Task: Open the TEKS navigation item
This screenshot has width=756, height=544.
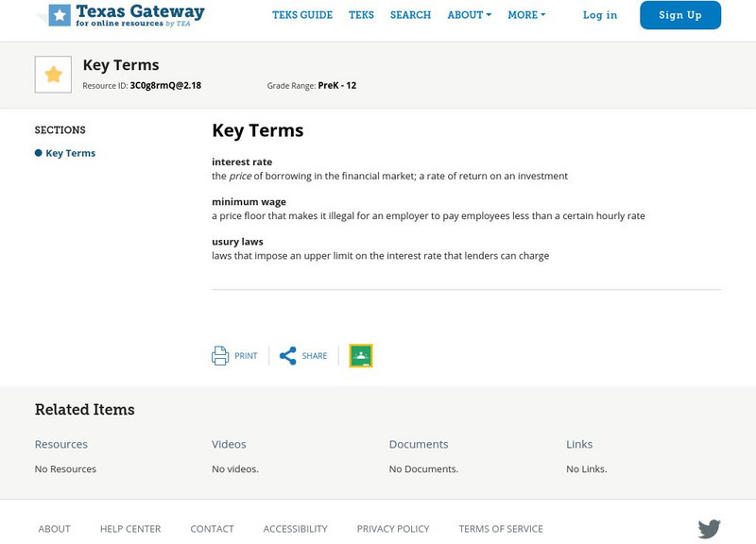Action: pyautogui.click(x=361, y=15)
